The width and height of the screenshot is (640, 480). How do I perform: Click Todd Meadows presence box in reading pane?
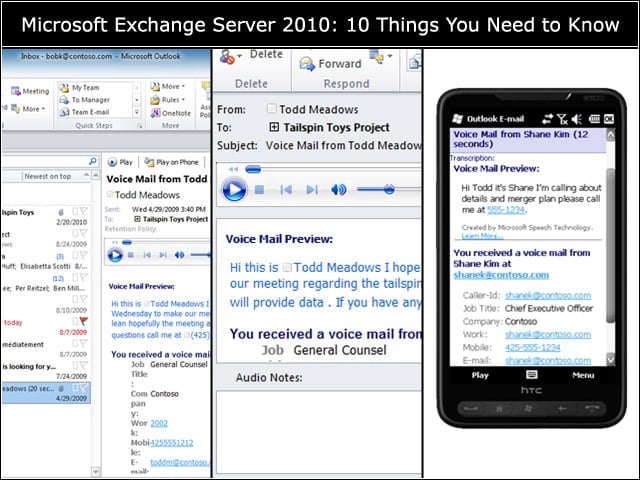(x=109, y=194)
